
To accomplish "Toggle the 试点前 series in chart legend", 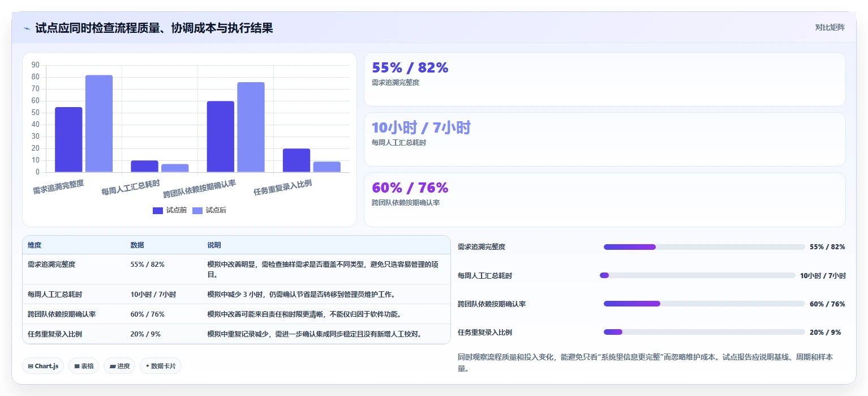I will click(x=170, y=210).
